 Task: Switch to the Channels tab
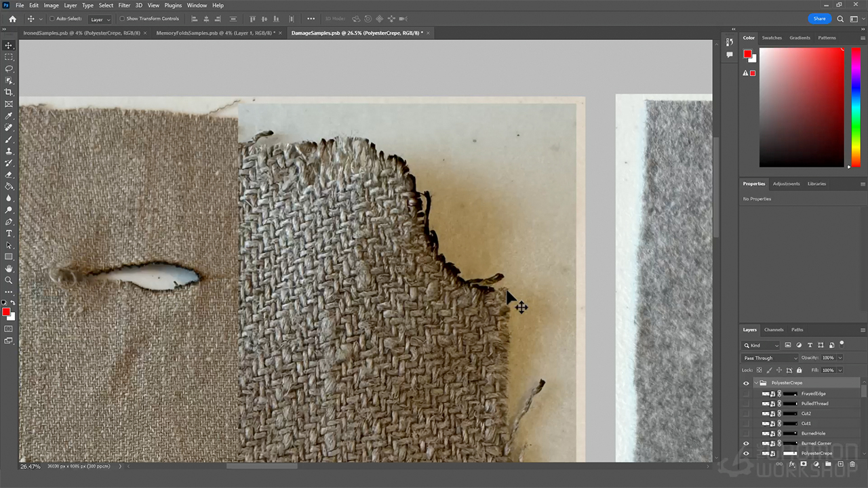click(774, 330)
